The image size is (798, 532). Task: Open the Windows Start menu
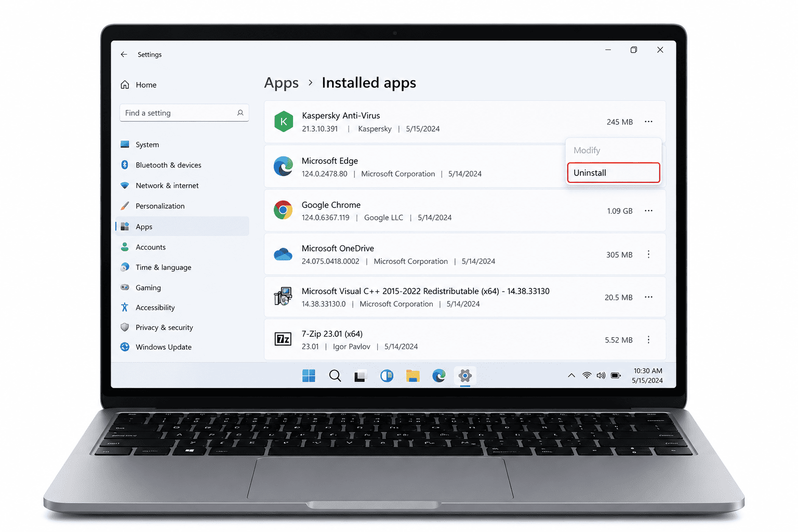[309, 376]
